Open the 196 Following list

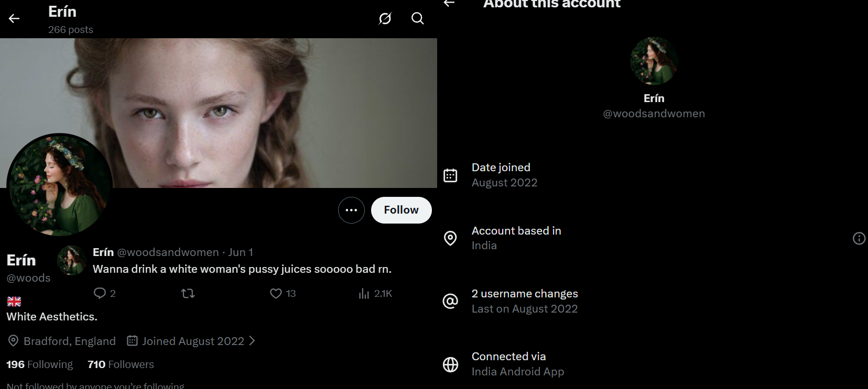(40, 364)
